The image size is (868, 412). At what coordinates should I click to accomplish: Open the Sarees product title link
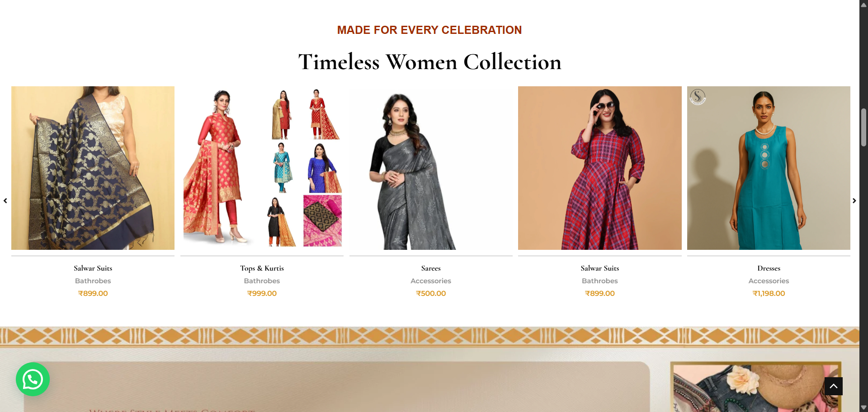click(x=431, y=268)
